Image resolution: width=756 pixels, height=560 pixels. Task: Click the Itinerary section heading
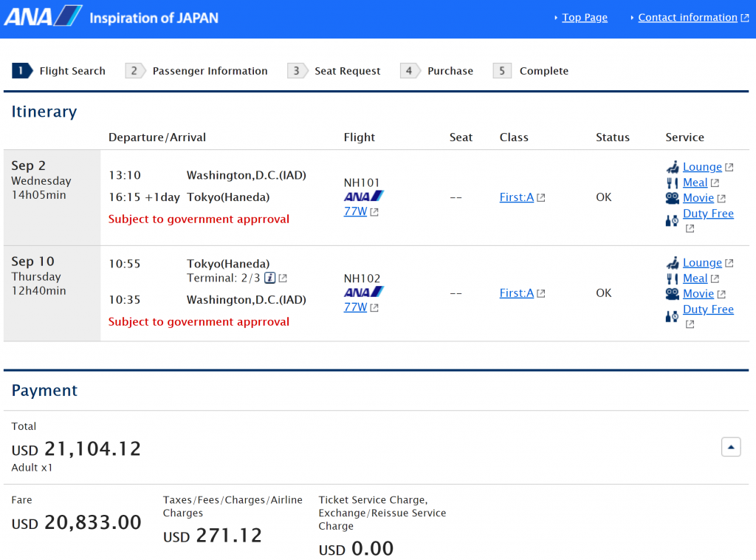44,112
